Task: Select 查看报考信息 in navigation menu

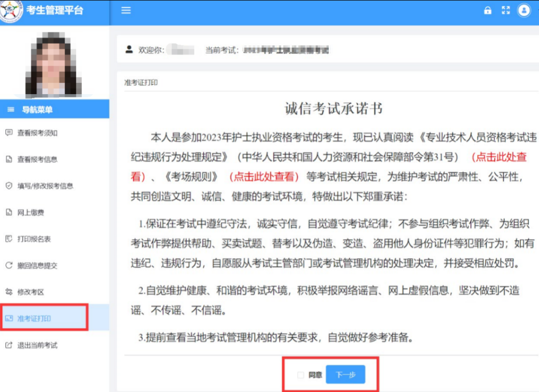Action: pyautogui.click(x=37, y=160)
